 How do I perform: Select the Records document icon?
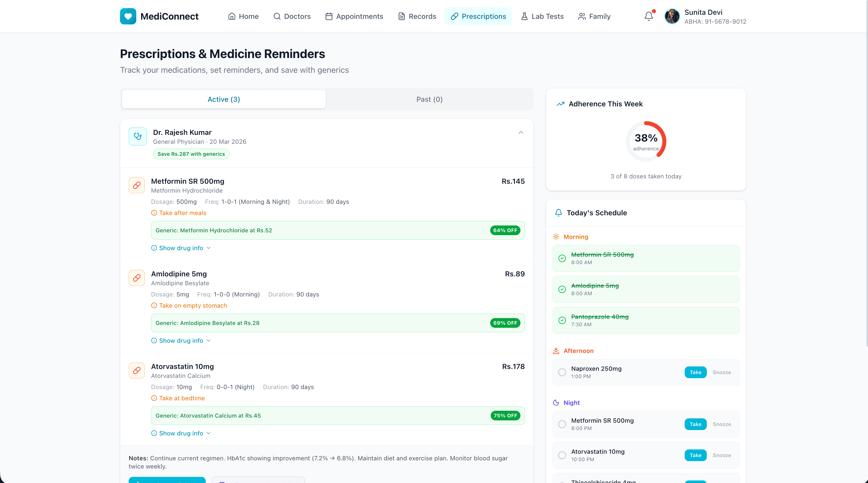click(x=401, y=16)
